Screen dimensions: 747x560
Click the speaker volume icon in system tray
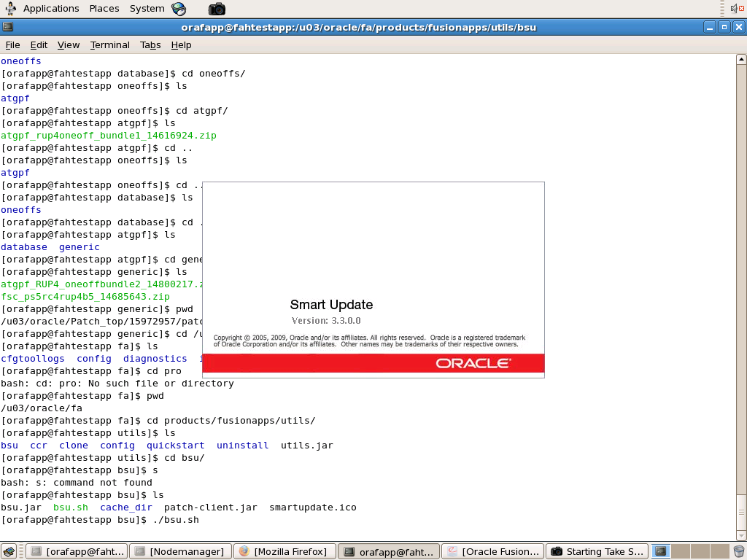[x=734, y=9]
